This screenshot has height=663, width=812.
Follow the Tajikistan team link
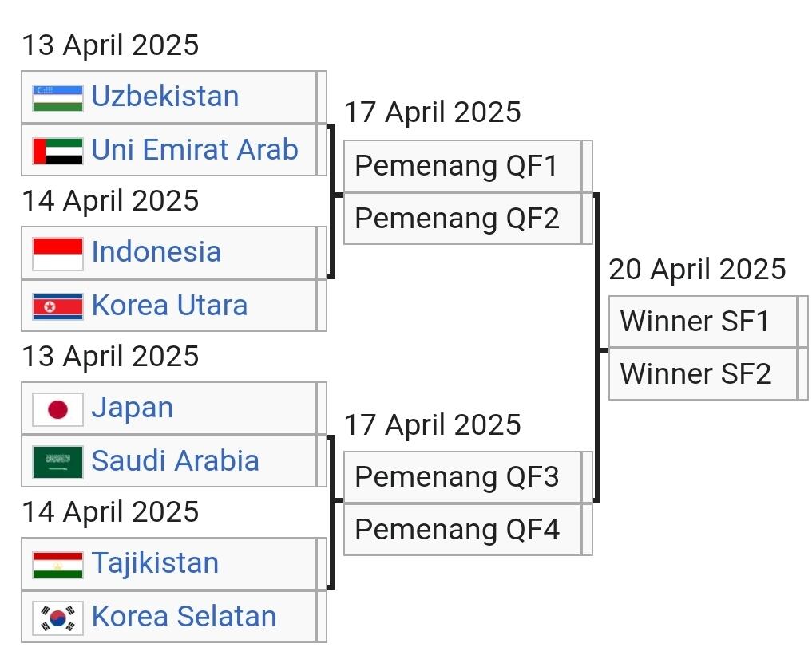(155, 563)
